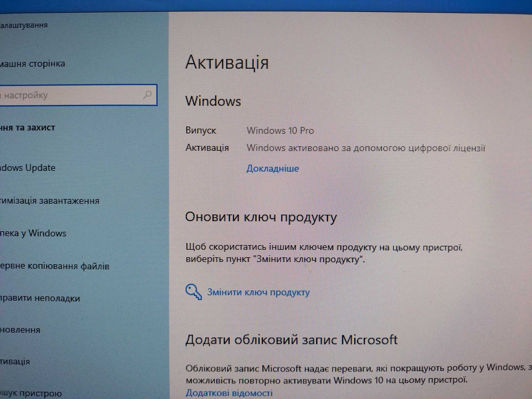The image size is (532, 399).
Task: Open troubleshoot (неполадки) sidebar item
Action: [x=40, y=298]
